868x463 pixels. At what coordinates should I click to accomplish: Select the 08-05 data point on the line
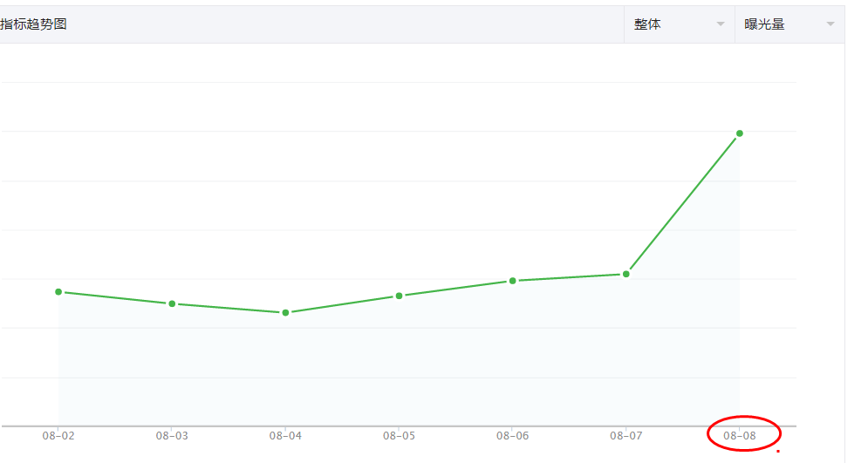pos(399,296)
